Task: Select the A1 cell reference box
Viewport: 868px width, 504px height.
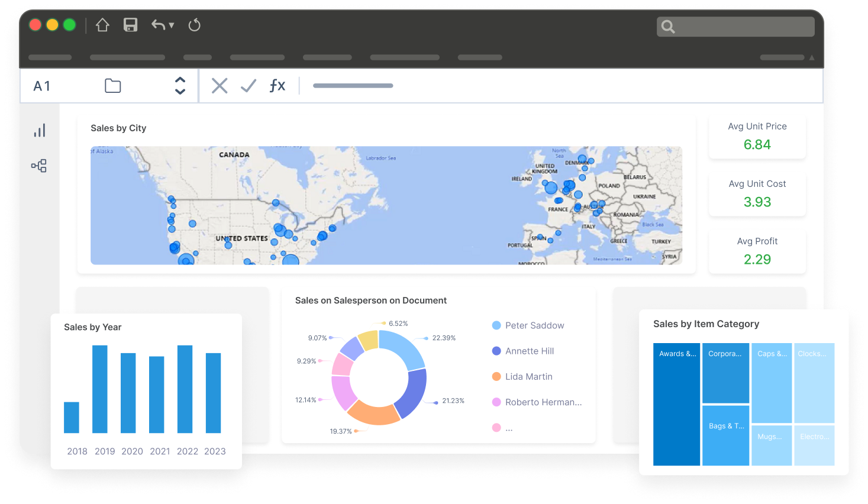Action: pos(42,86)
